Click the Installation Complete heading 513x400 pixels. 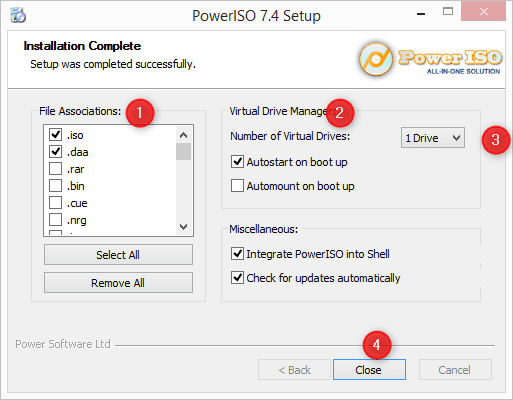tap(82, 46)
